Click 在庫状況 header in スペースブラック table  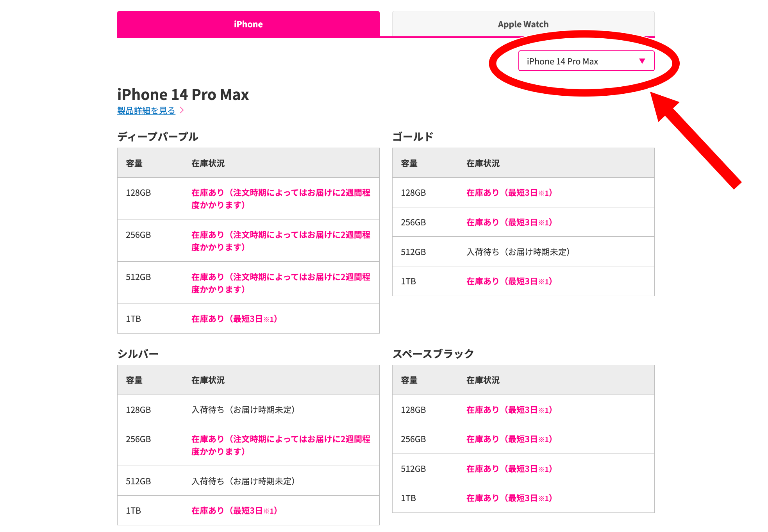tap(556, 380)
